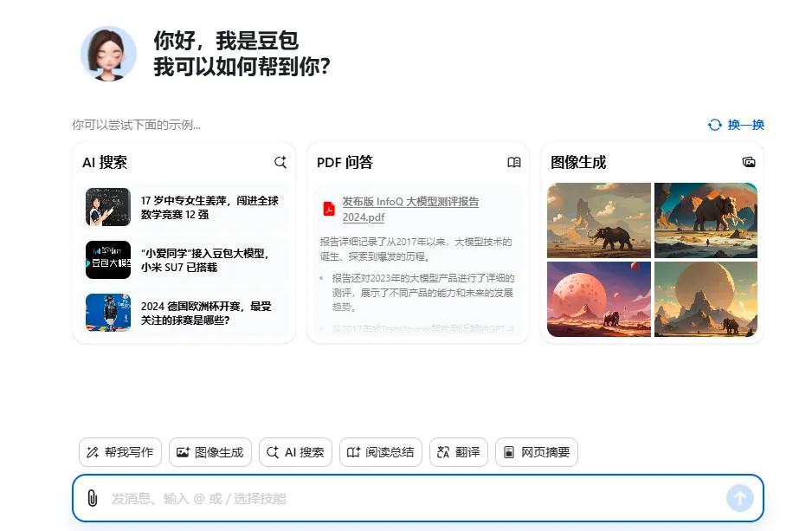This screenshot has width=812, height=531.
Task: Choose the 网页摘要 skill
Action: (x=537, y=452)
